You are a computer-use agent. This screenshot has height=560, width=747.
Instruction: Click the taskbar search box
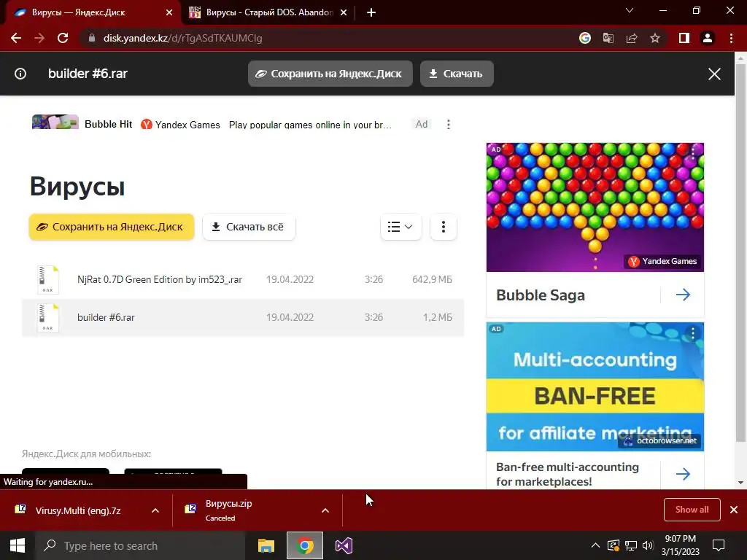140,545
